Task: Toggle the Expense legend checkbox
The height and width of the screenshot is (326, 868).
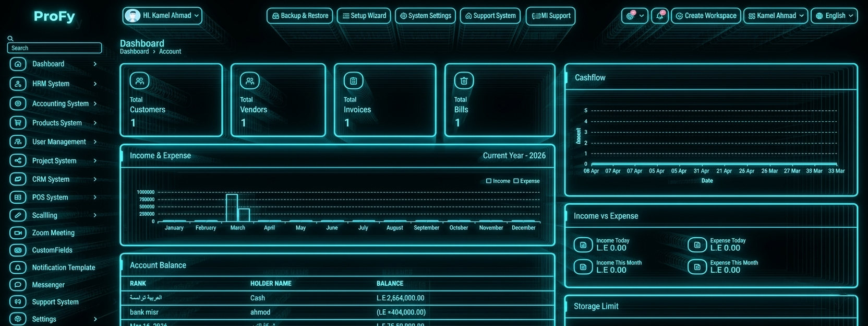Action: (x=516, y=181)
